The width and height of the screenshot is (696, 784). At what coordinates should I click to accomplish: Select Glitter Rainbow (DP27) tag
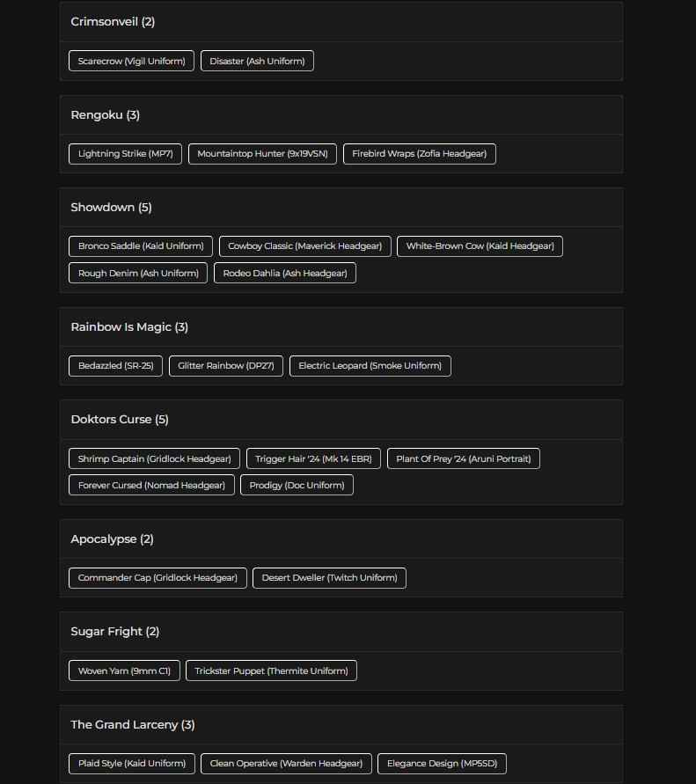click(225, 366)
